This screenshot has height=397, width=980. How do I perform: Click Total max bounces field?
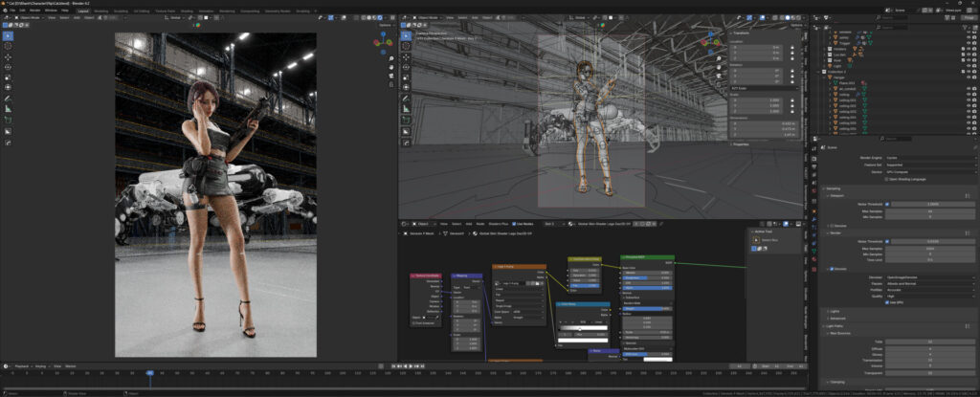pyautogui.click(x=930, y=342)
